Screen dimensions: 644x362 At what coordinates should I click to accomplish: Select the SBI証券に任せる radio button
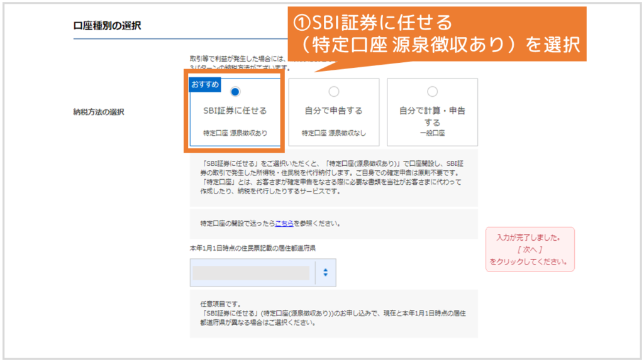pyautogui.click(x=235, y=92)
